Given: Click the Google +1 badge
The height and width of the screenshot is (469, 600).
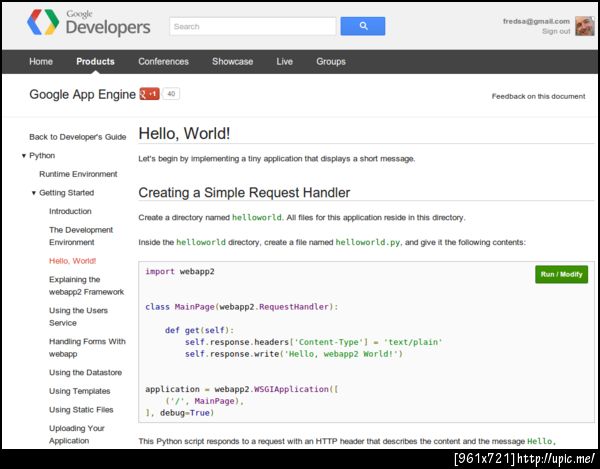Looking at the screenshot, I should [149, 94].
